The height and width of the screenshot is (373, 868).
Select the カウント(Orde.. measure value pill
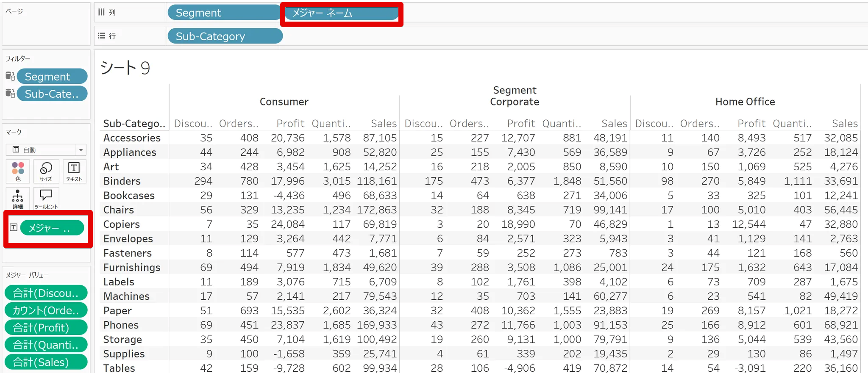46,310
